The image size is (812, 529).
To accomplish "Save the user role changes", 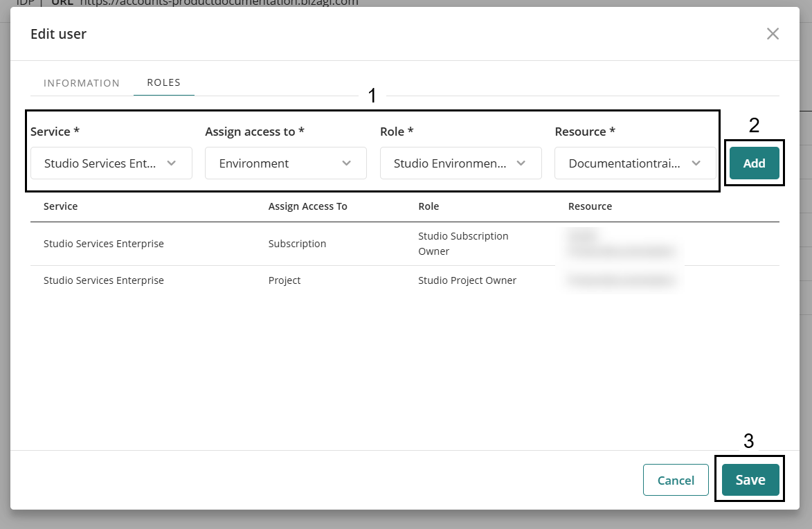I will click(x=750, y=480).
